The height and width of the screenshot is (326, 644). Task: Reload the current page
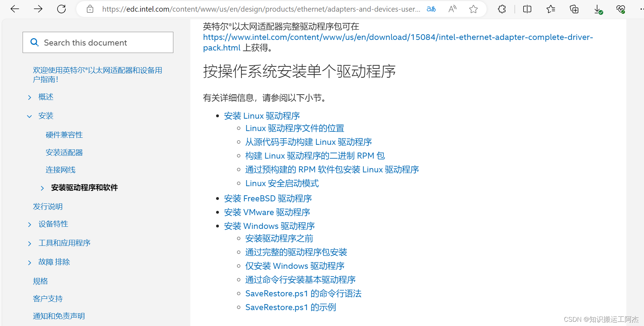(x=61, y=9)
